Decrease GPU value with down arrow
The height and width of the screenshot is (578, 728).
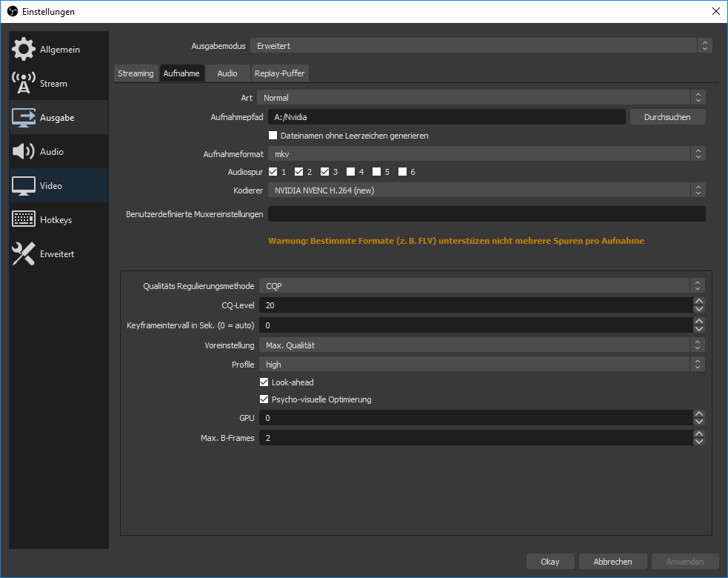pos(699,422)
